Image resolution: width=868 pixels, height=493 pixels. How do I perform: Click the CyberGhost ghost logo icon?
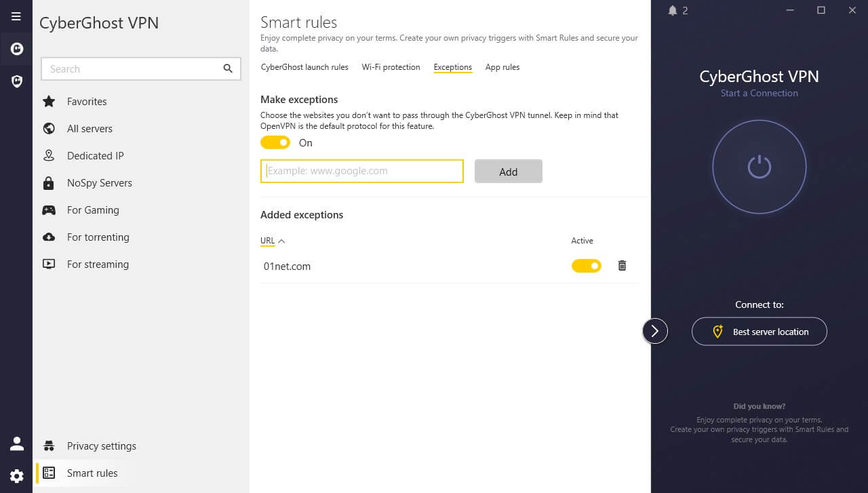[x=16, y=49]
